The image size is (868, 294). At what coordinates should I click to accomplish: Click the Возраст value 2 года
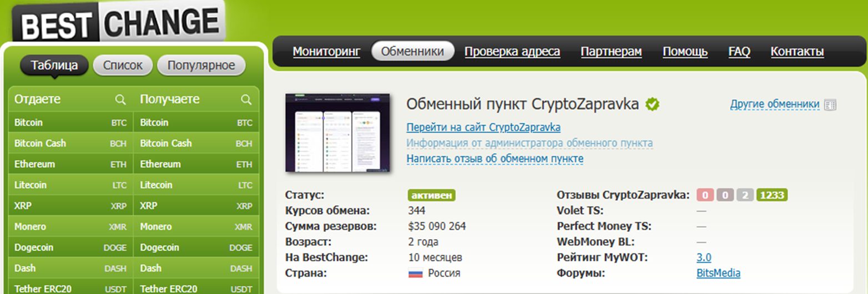[423, 242]
